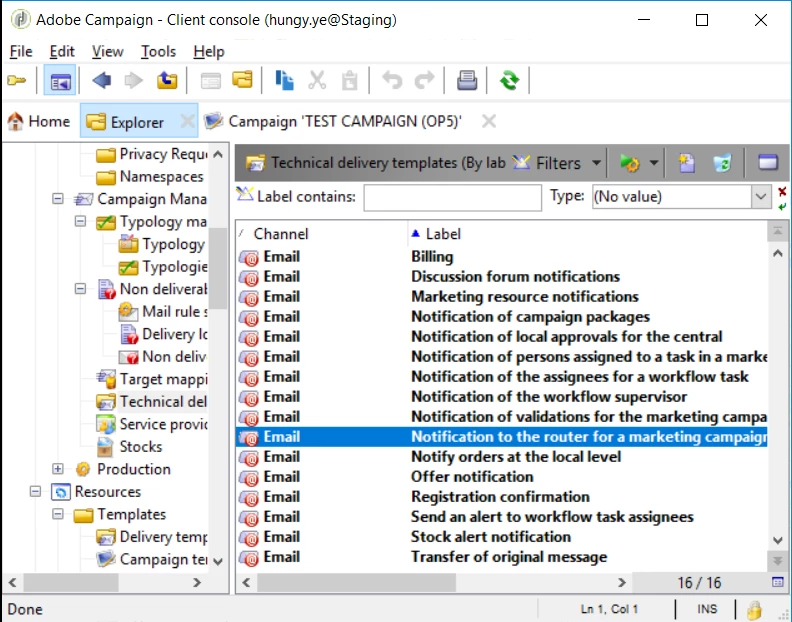The width and height of the screenshot is (792, 622).
Task: Click the yellow folders toolbar icon
Action: [242, 80]
